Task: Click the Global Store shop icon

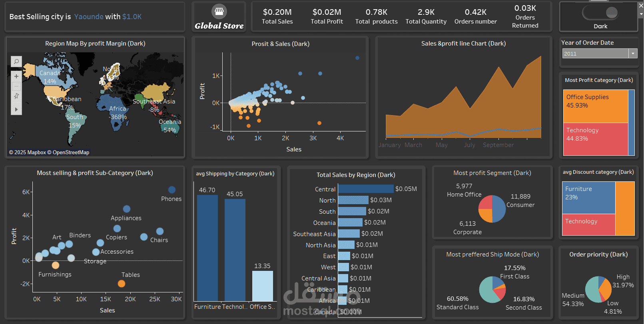Action: tap(219, 11)
